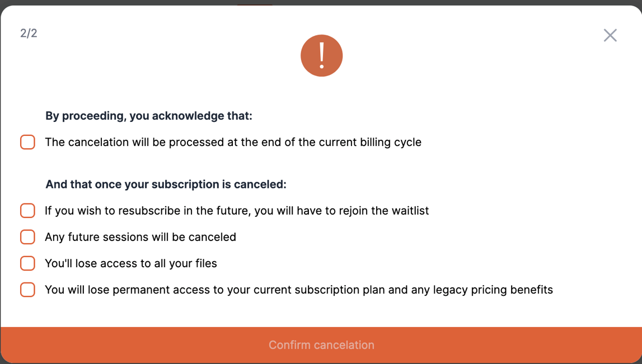The width and height of the screenshot is (642, 364).
Task: Click 'And that once your subscription is canceled' heading
Action: tap(166, 185)
